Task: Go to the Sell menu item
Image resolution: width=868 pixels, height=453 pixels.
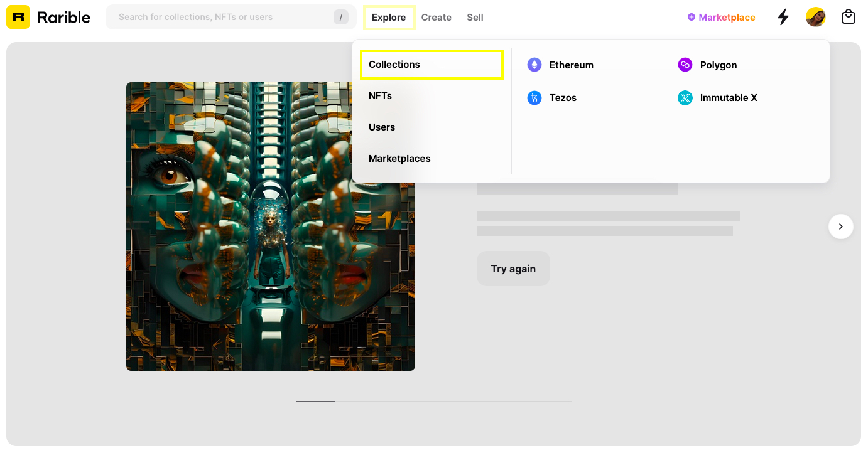Action: tap(475, 18)
